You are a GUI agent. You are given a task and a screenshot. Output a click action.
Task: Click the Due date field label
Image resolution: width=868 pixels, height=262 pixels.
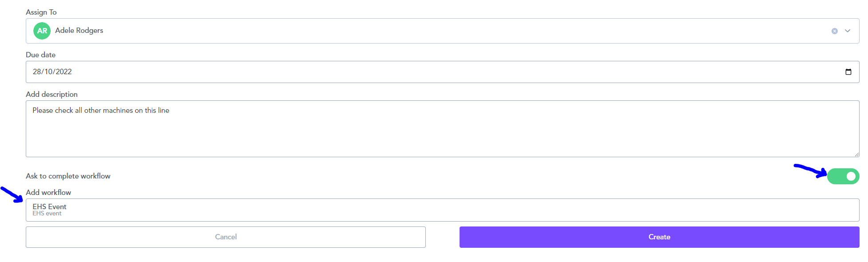40,55
